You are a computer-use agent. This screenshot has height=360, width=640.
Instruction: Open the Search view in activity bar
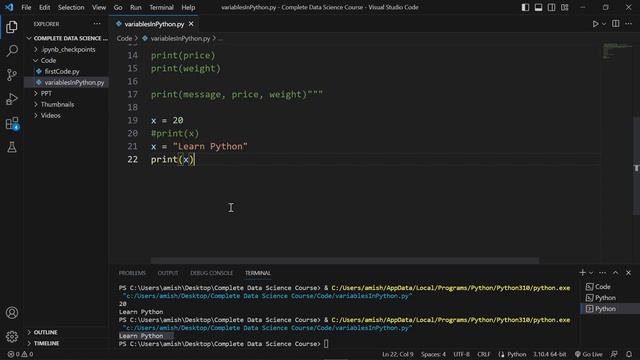(x=12, y=51)
